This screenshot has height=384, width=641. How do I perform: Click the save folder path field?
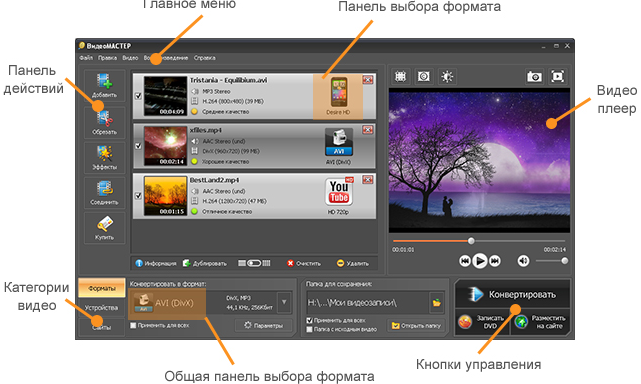368,303
